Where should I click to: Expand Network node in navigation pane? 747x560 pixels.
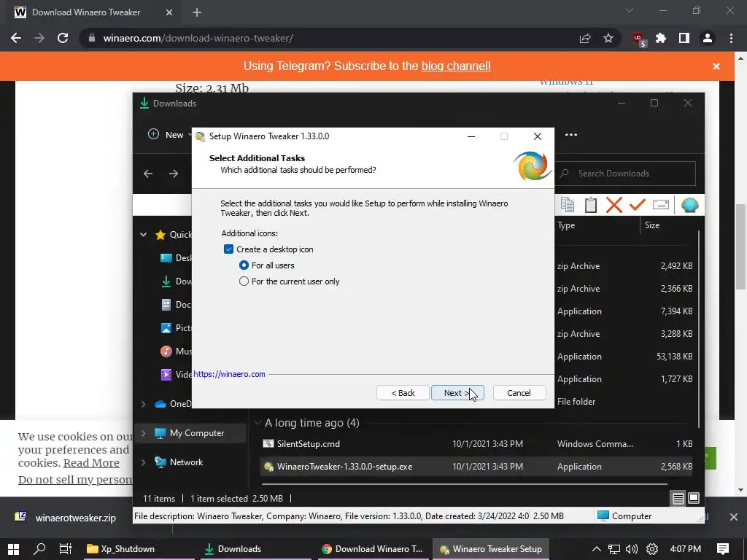click(x=144, y=462)
